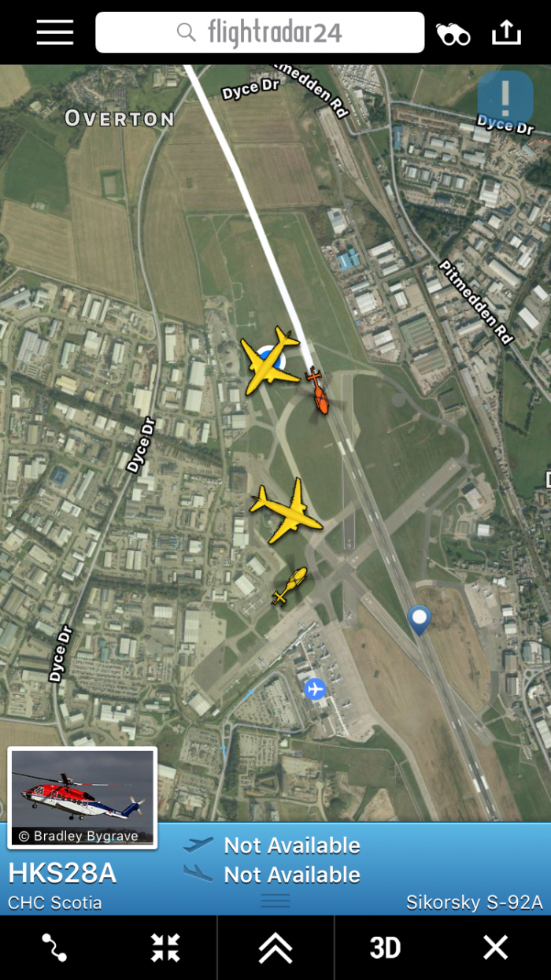
Task: Open the Bradley Bygrave helicopter photo
Action: coord(82,797)
